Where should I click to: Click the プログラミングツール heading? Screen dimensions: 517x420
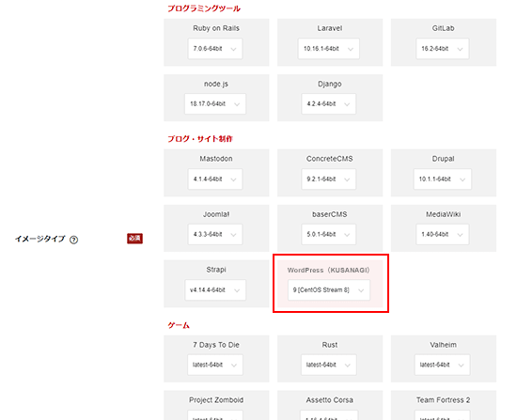[204, 8]
